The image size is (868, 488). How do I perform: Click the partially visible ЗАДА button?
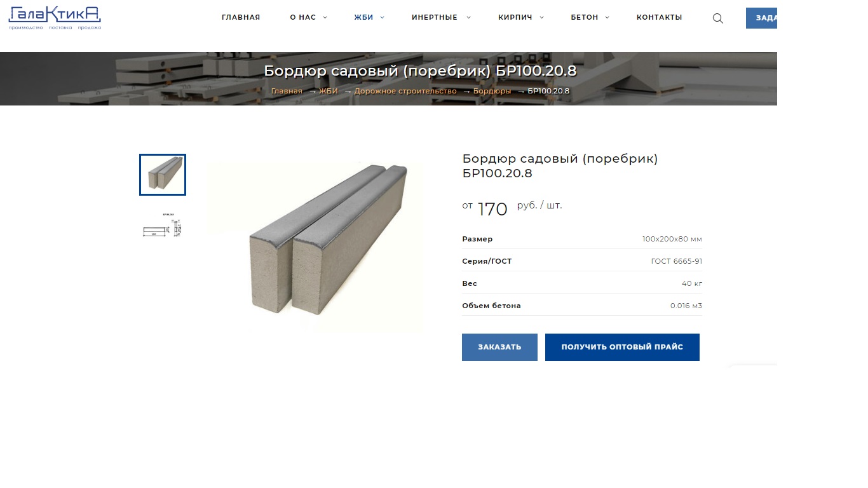(x=761, y=18)
